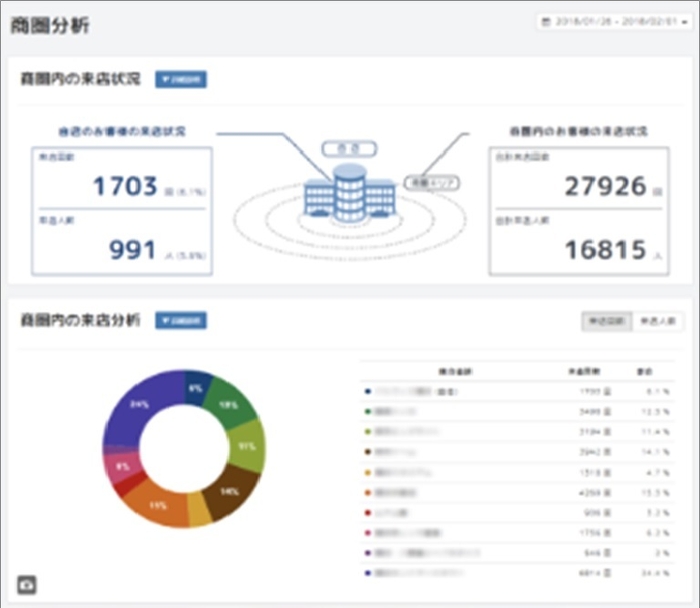The image size is (700, 608).
Task: Click the legend dot for the 34.4% row
Action: tap(369, 574)
